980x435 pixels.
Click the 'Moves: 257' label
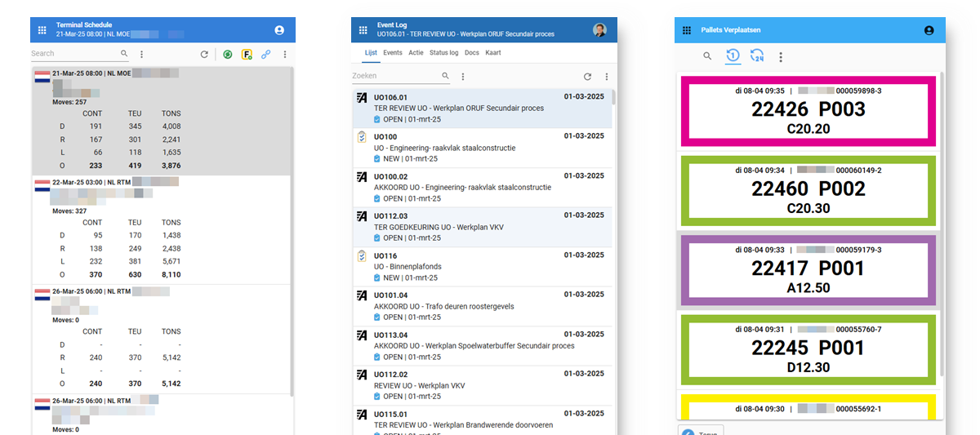click(69, 102)
